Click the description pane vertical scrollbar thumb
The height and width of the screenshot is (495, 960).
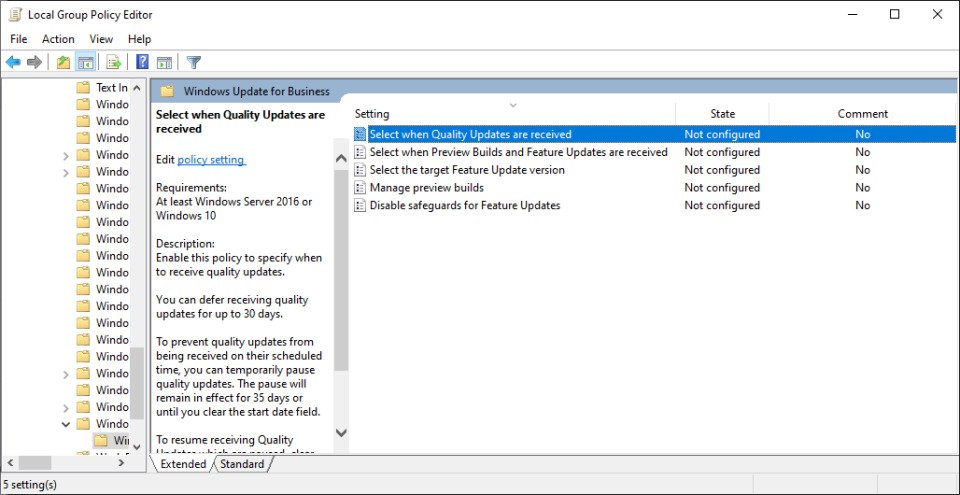point(342,270)
